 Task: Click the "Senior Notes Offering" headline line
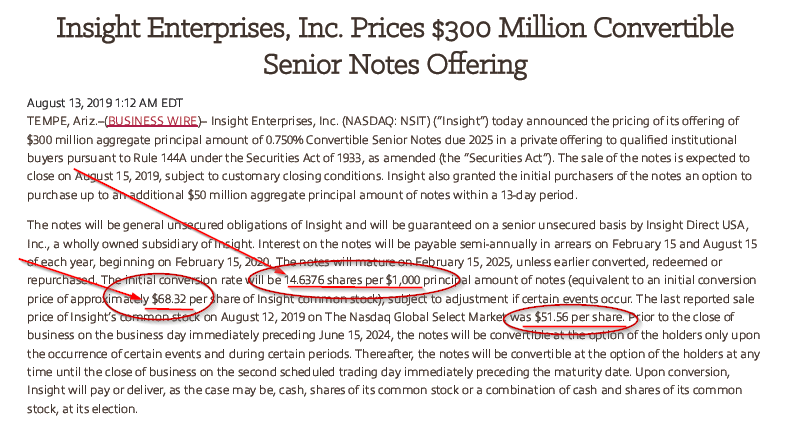(x=395, y=65)
